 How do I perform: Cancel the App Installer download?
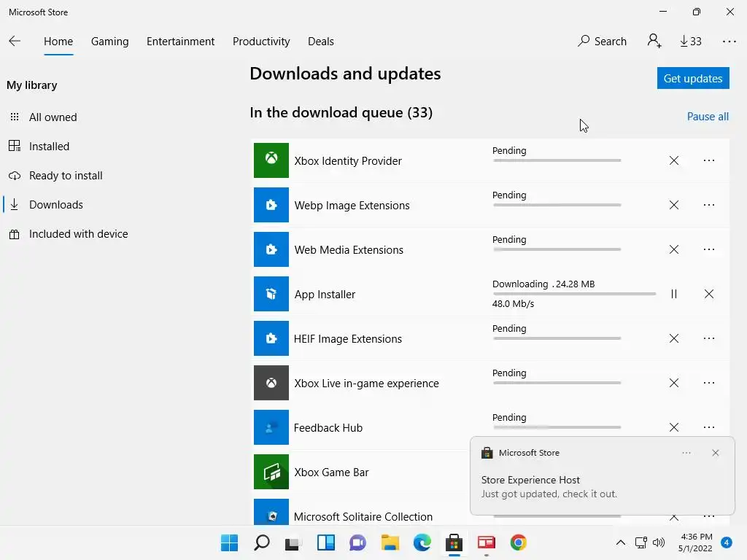click(x=709, y=294)
